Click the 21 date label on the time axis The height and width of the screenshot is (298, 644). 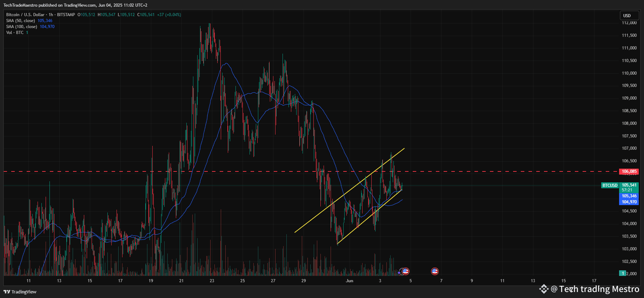181,281
